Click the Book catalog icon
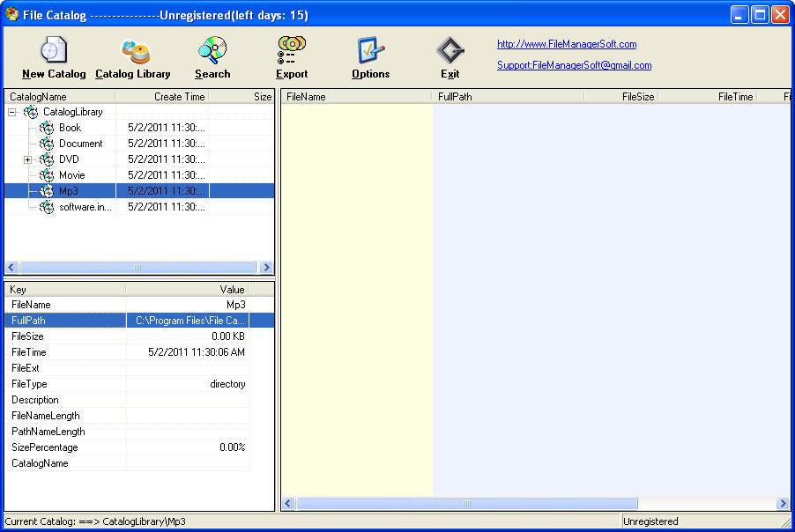 pos(46,127)
